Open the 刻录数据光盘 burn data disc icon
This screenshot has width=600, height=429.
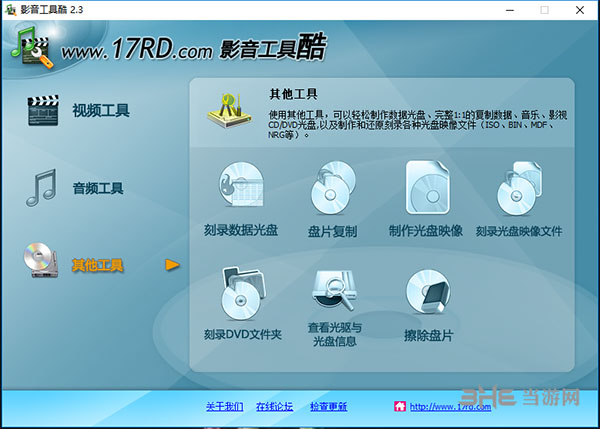tap(241, 185)
